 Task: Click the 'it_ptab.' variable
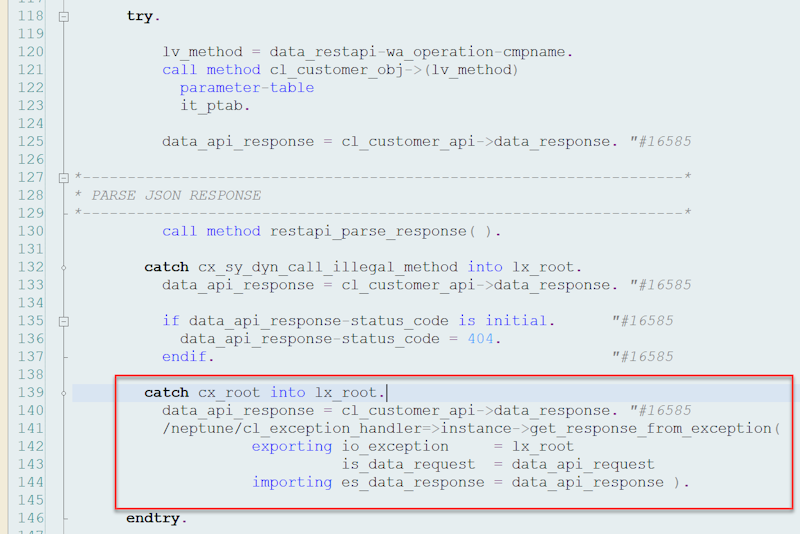(215, 106)
